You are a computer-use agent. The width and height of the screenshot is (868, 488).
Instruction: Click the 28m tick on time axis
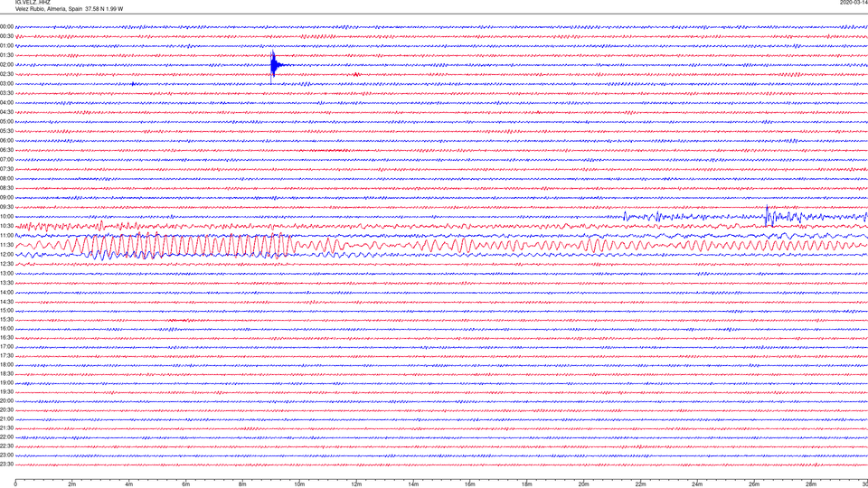[811, 484]
